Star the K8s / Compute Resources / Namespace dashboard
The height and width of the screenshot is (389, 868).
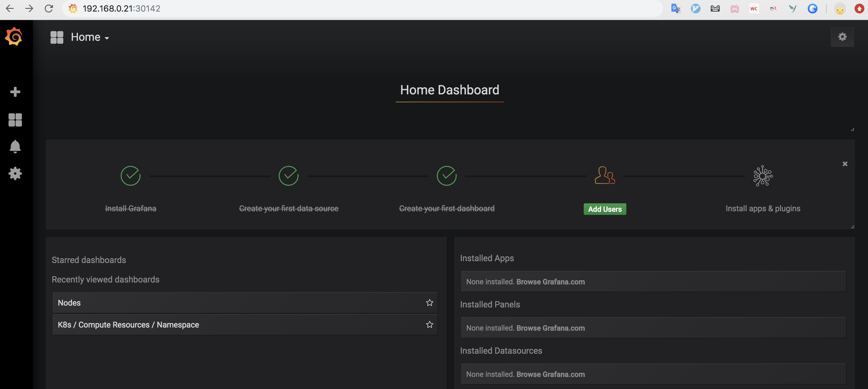point(429,324)
